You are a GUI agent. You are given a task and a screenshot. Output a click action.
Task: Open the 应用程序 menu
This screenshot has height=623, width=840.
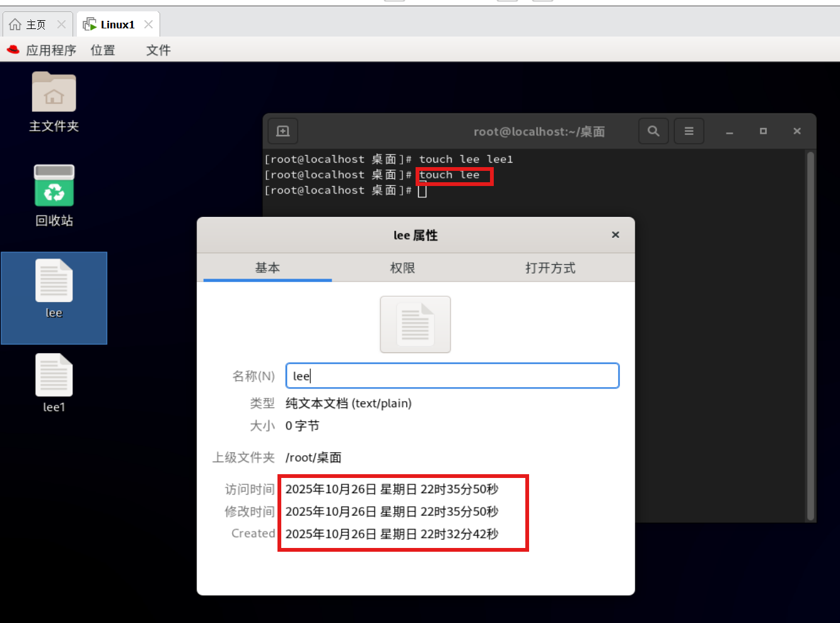pyautogui.click(x=50, y=50)
